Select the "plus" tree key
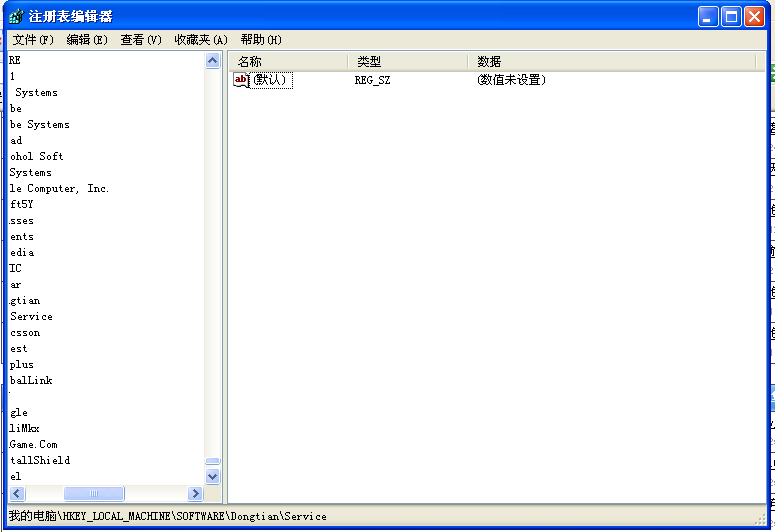The image size is (775, 532). [22, 365]
